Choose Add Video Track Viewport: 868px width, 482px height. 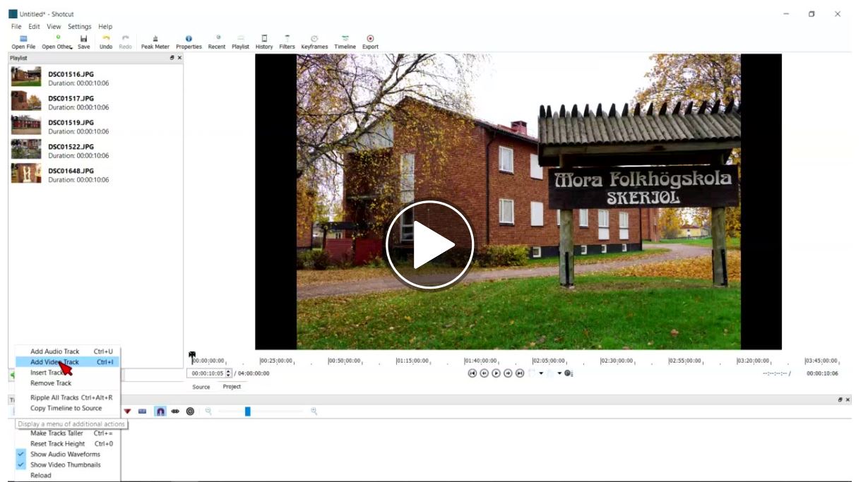[67, 362]
